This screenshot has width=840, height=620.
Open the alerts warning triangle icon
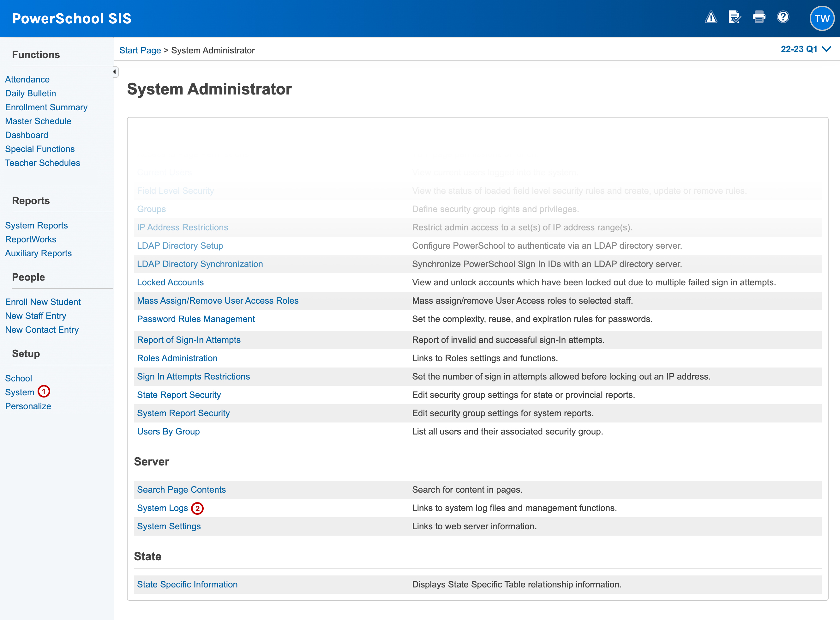pos(711,18)
